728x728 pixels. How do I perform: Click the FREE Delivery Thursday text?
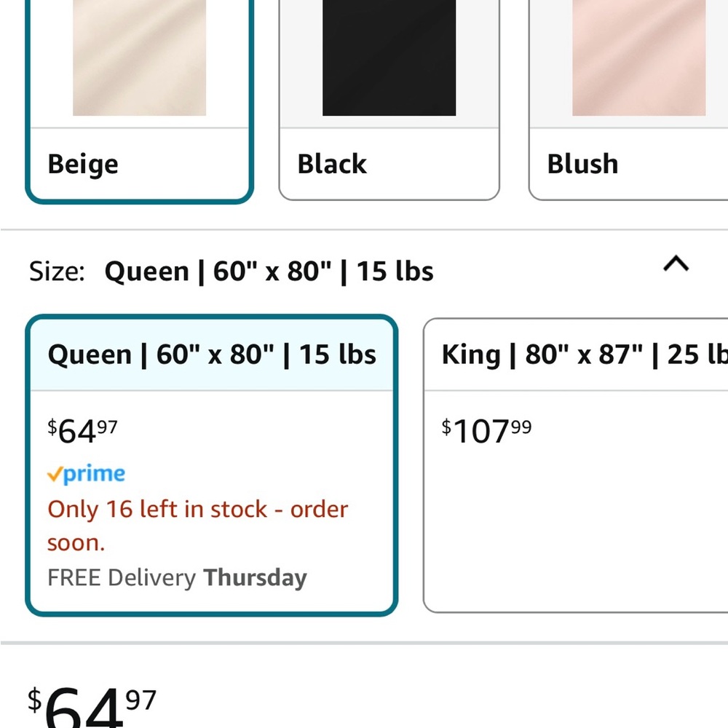click(177, 578)
